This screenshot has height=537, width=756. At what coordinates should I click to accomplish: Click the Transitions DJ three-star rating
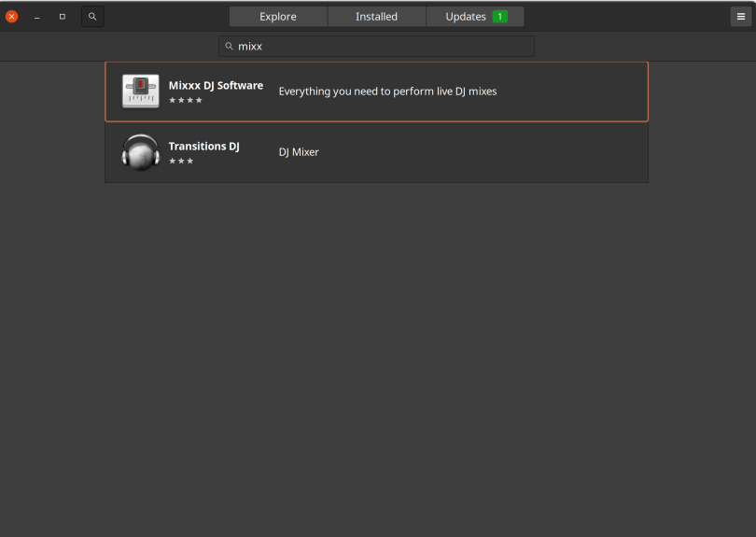tap(181, 162)
